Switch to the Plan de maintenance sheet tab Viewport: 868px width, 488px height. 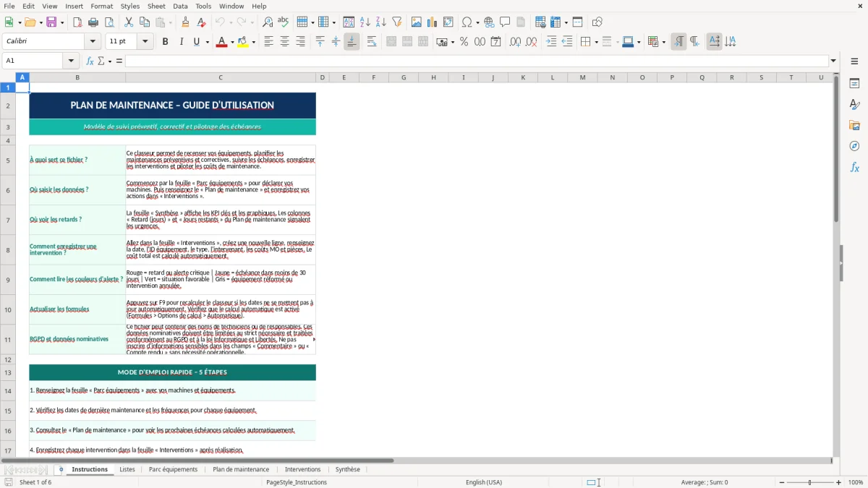(x=241, y=469)
